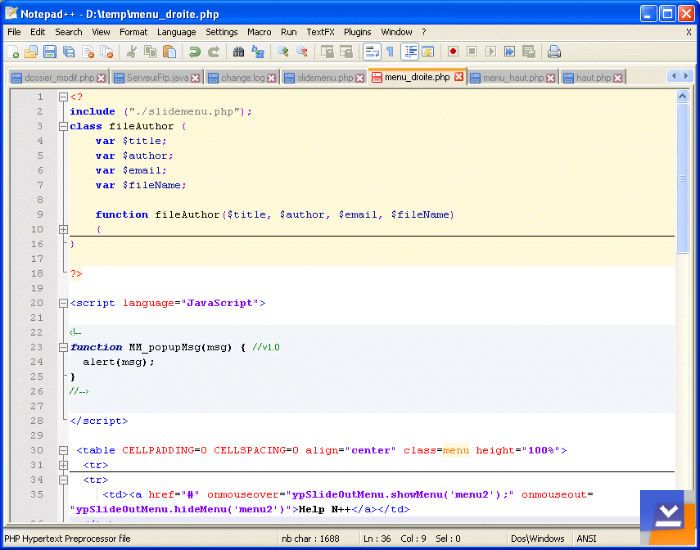Image resolution: width=700 pixels, height=550 pixels.
Task: Click the Save All icon
Action: click(69, 52)
